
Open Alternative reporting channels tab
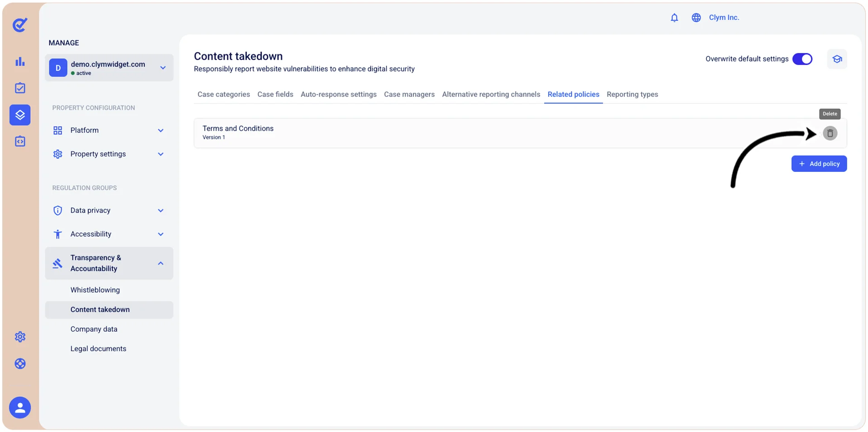[491, 95]
